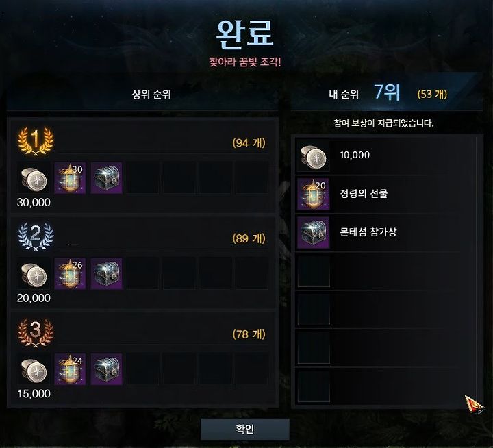
Task: Select second place treasure chest reward icon
Action: coord(107,274)
